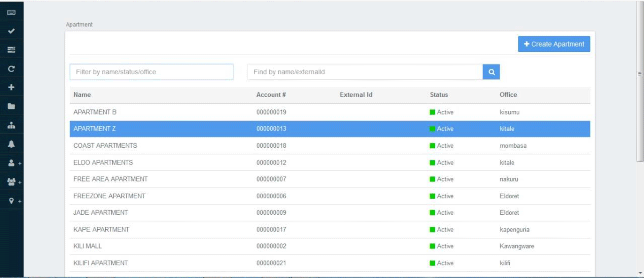
Task: Open the JADE APARTMENT row
Action: (330, 213)
